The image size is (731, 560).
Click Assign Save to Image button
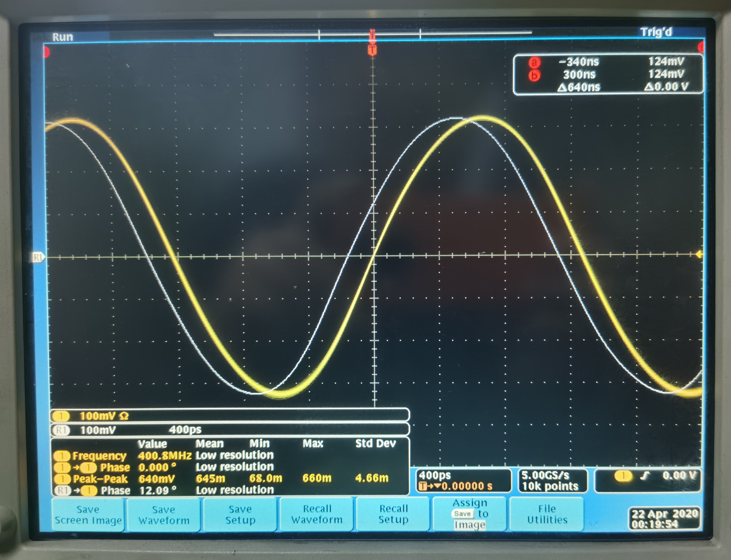click(470, 513)
